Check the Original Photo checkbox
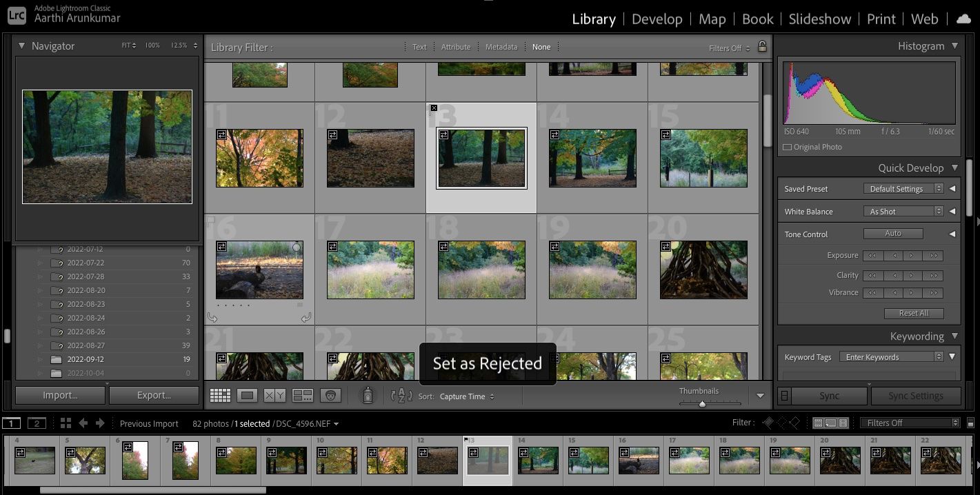 786,146
